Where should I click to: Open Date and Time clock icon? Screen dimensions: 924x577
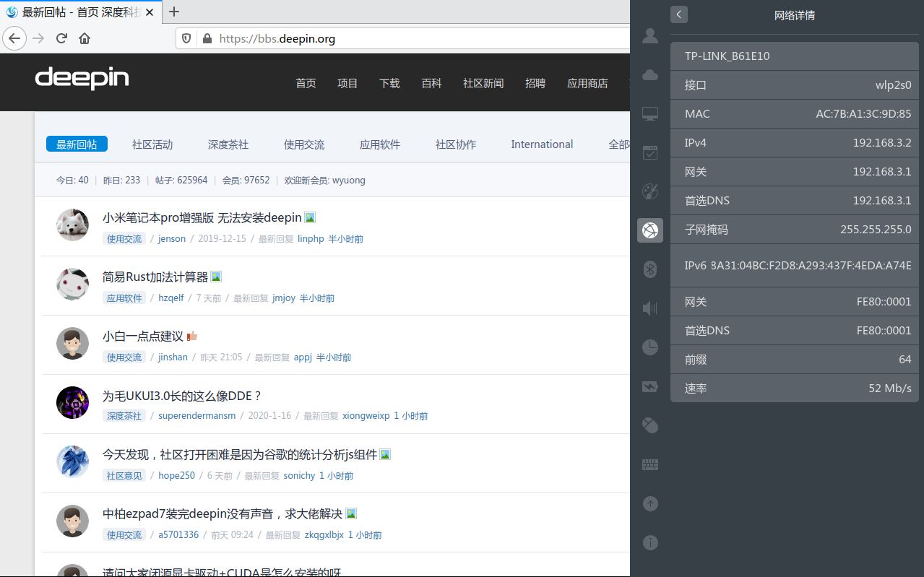650,347
